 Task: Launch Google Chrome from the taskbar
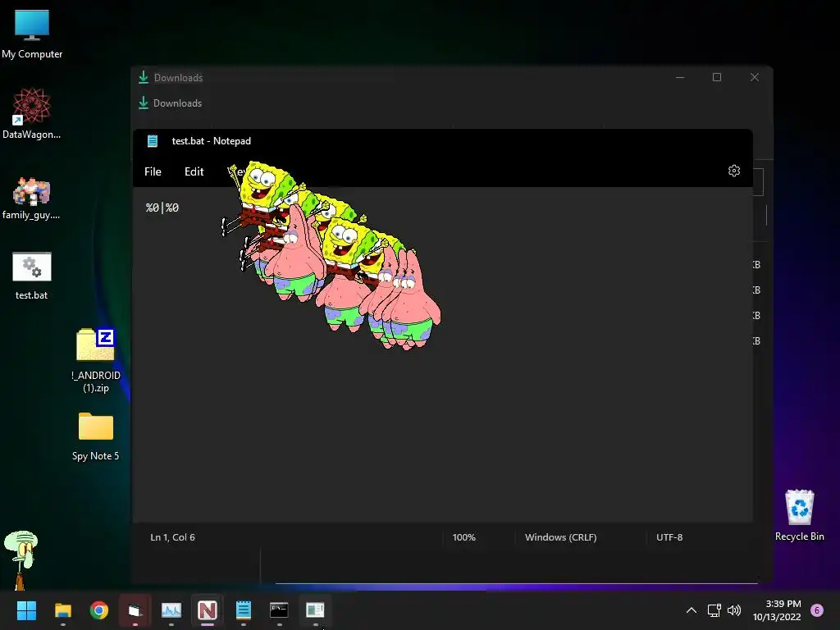[99, 610]
